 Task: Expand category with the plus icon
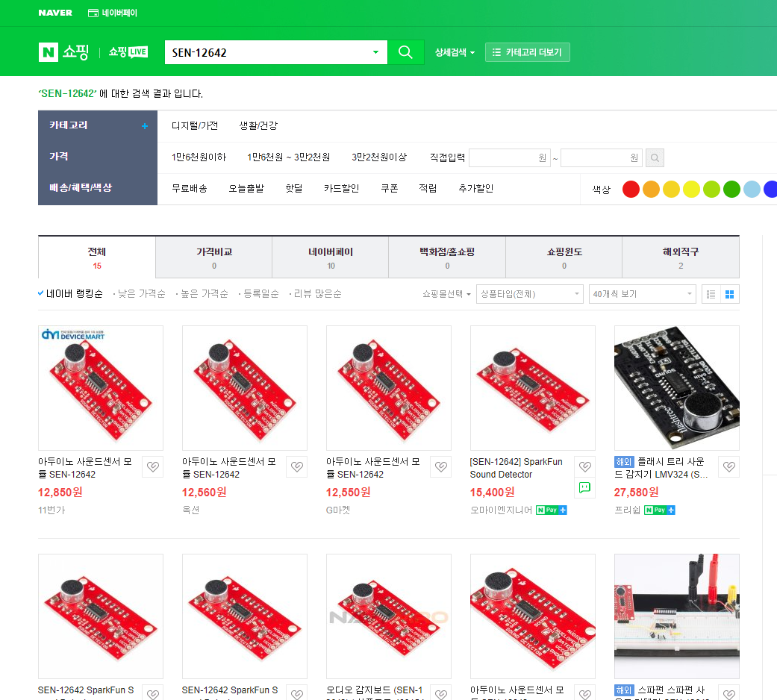[x=145, y=126]
